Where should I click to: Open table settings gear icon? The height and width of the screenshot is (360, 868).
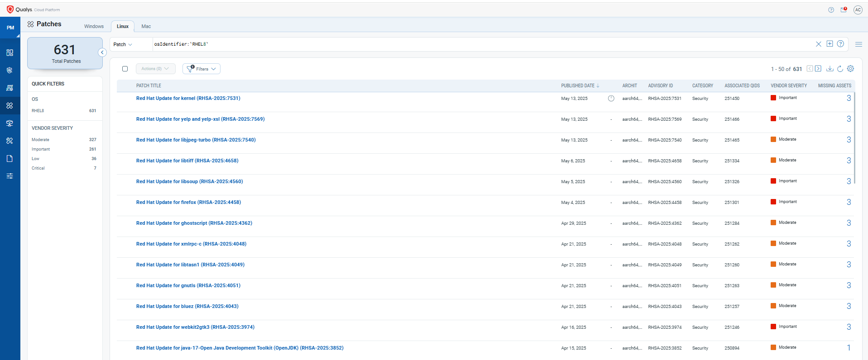point(850,69)
